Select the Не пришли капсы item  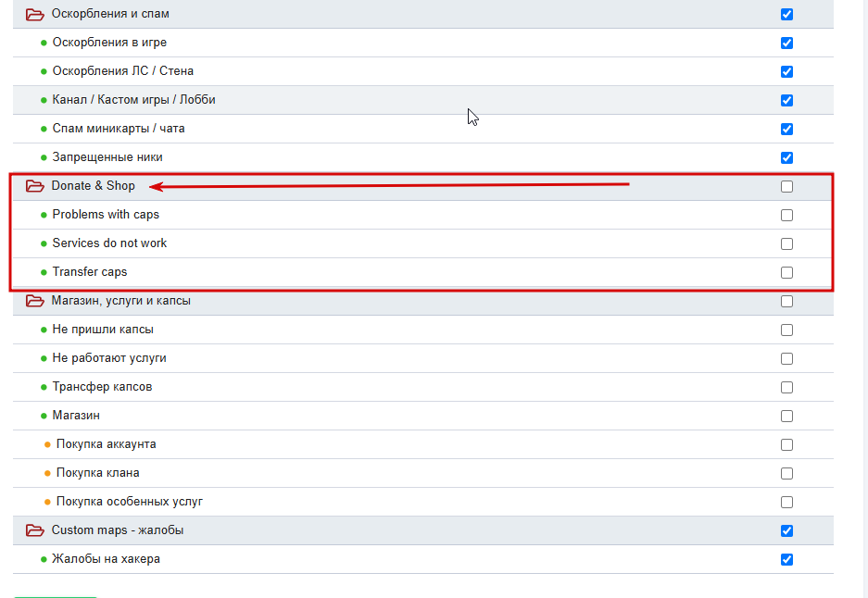[103, 330]
